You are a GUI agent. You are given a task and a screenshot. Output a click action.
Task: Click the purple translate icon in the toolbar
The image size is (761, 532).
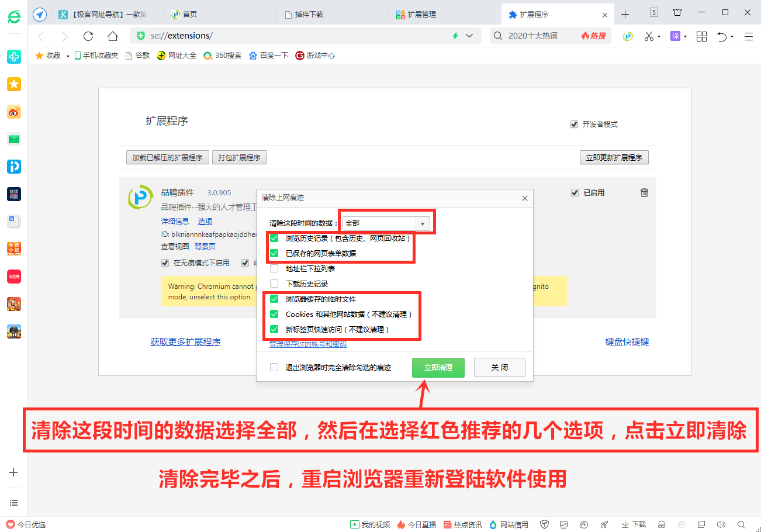676,36
